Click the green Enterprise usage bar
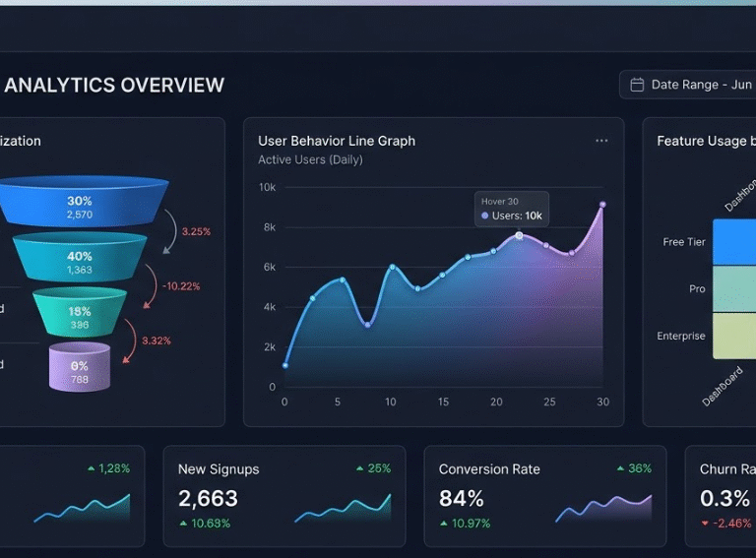Viewport: 756px width, 558px height. coord(733,336)
